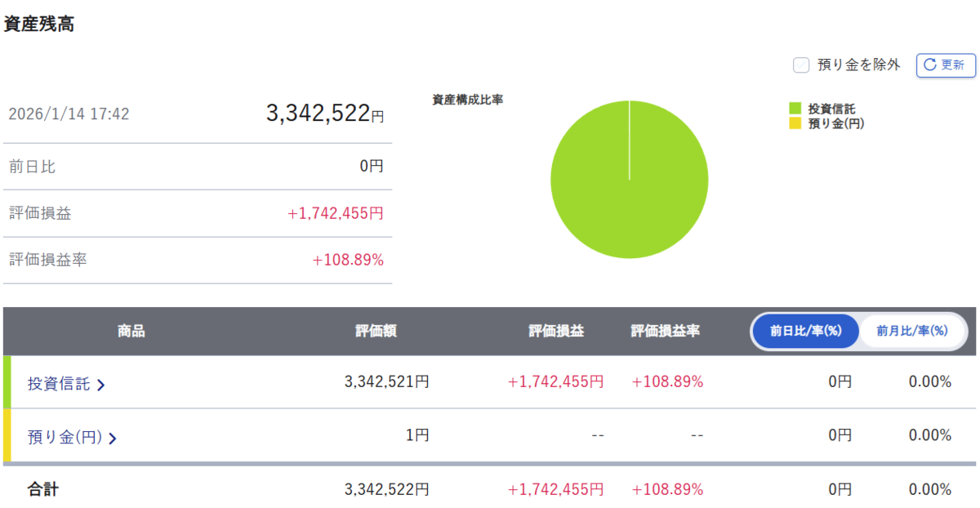Select the 評価損益率 column header
The height and width of the screenshot is (508, 980).
[x=666, y=332]
